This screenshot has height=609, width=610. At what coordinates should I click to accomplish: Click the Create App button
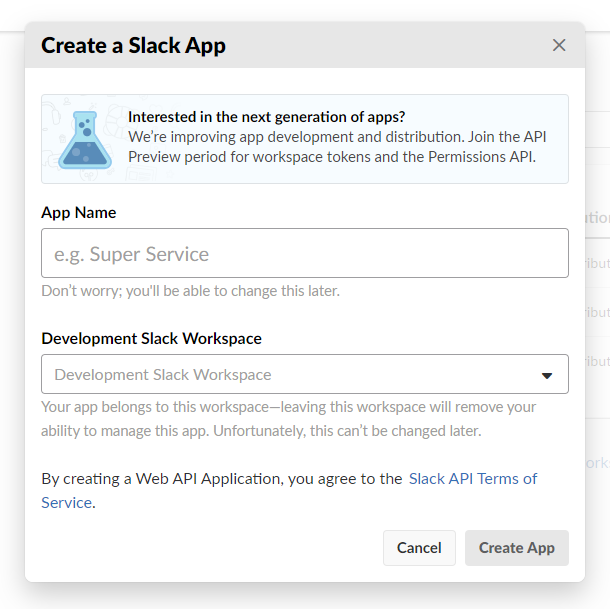pyautogui.click(x=516, y=548)
